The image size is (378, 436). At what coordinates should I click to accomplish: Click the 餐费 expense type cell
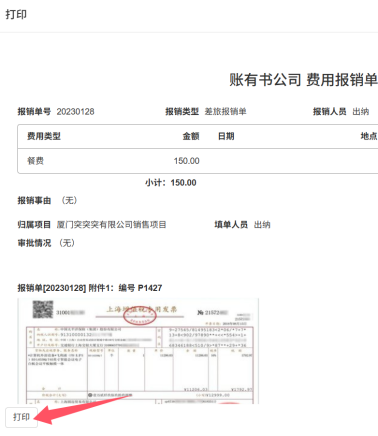coord(35,161)
